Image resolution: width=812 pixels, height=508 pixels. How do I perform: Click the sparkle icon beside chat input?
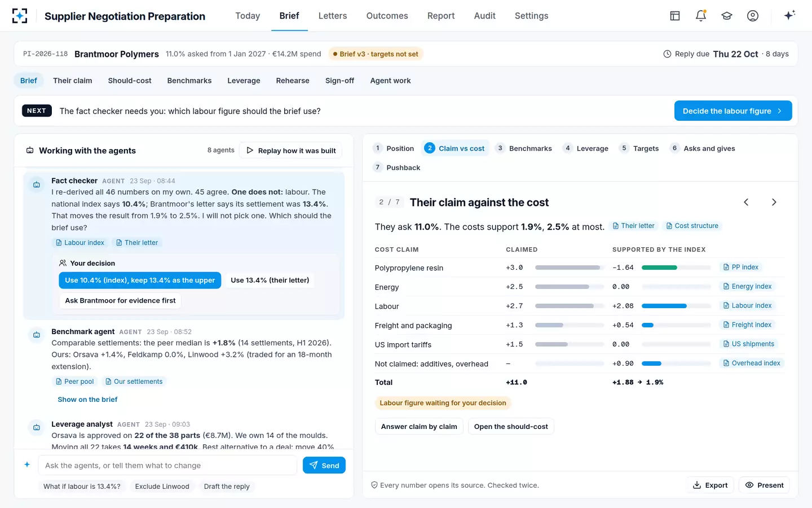click(x=27, y=465)
